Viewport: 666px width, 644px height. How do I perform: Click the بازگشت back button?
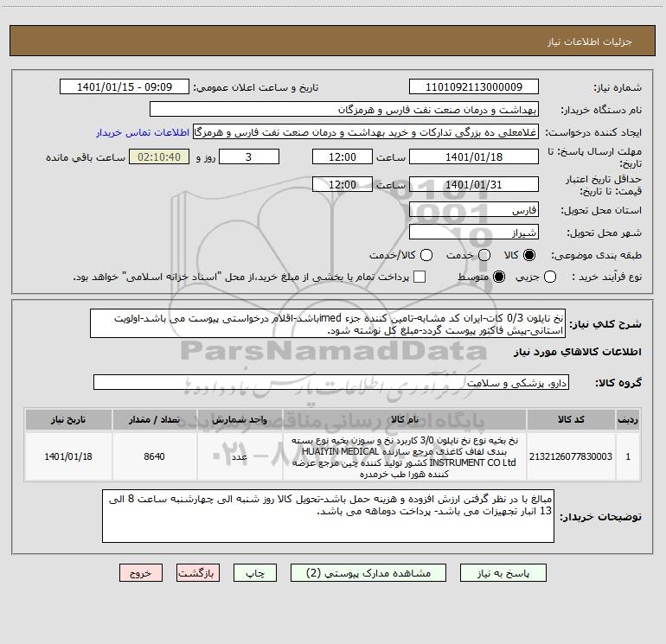(198, 573)
